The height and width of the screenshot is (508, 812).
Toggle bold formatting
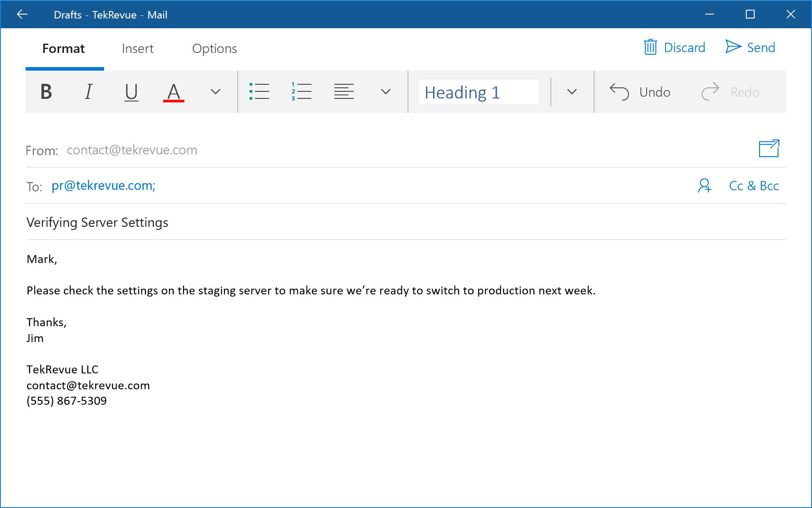(x=46, y=92)
